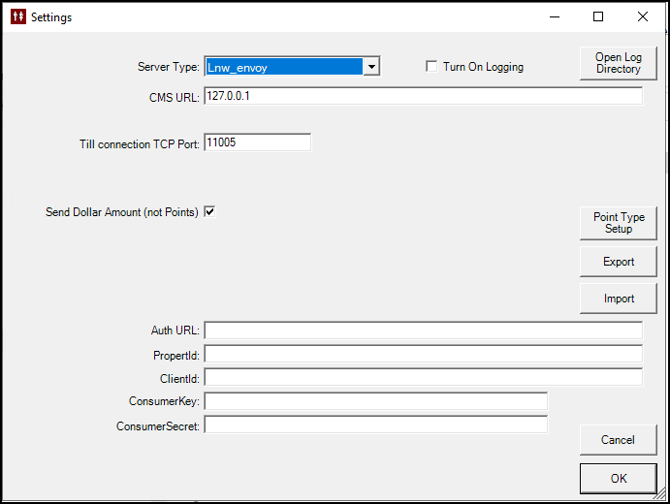Viewport: 670px width, 504px height.
Task: Click the ConsumerKey field
Action: click(376, 401)
